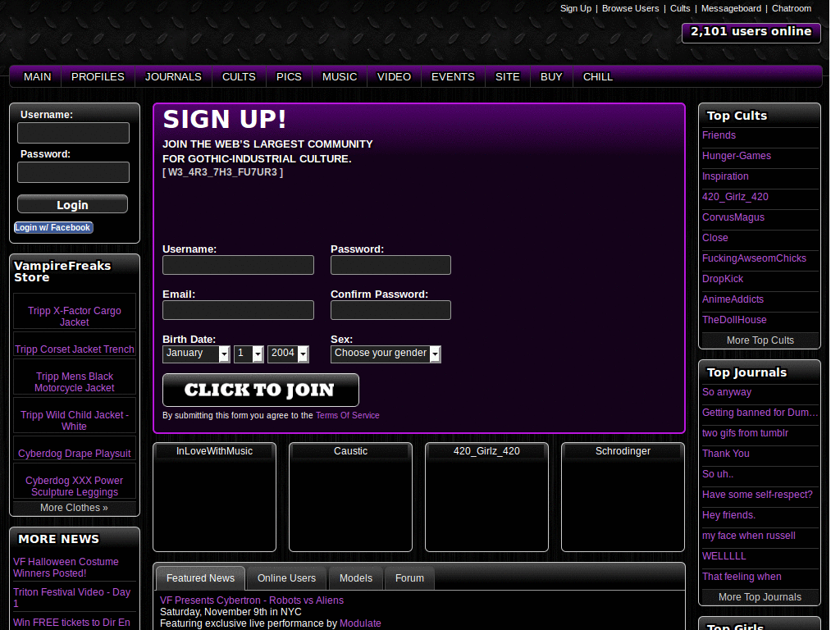The width and height of the screenshot is (840, 630).
Task: Open the Inspiration cult link
Action: pyautogui.click(x=725, y=176)
